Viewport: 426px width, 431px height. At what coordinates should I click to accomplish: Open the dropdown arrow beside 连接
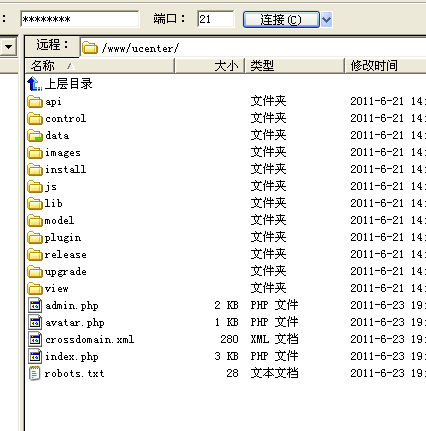[326, 20]
